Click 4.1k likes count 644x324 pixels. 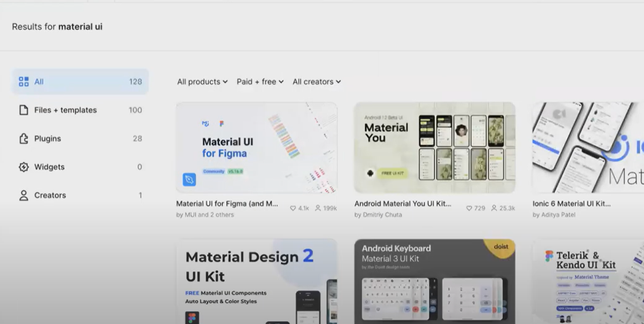(x=304, y=209)
